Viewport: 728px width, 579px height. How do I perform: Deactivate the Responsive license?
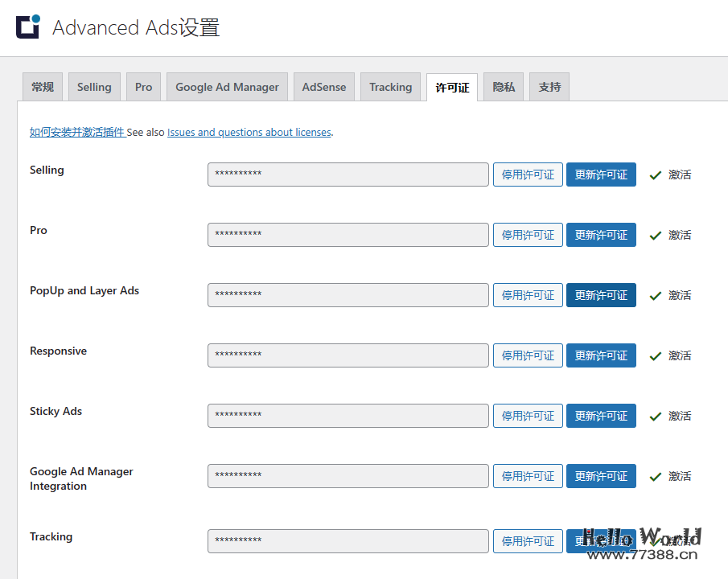point(528,355)
